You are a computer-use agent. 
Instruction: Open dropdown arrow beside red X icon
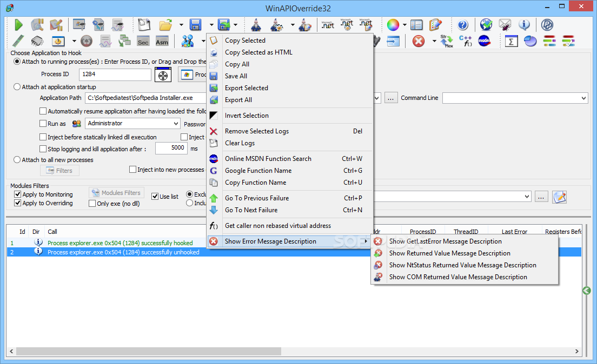coord(434,41)
